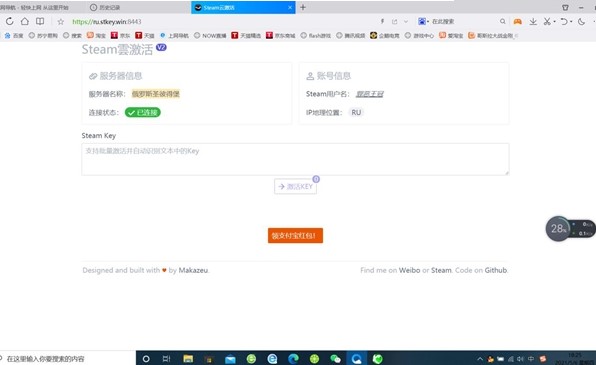Toggle night mode moon icon
The height and width of the screenshot is (365, 596).
pyautogui.click(x=581, y=22)
